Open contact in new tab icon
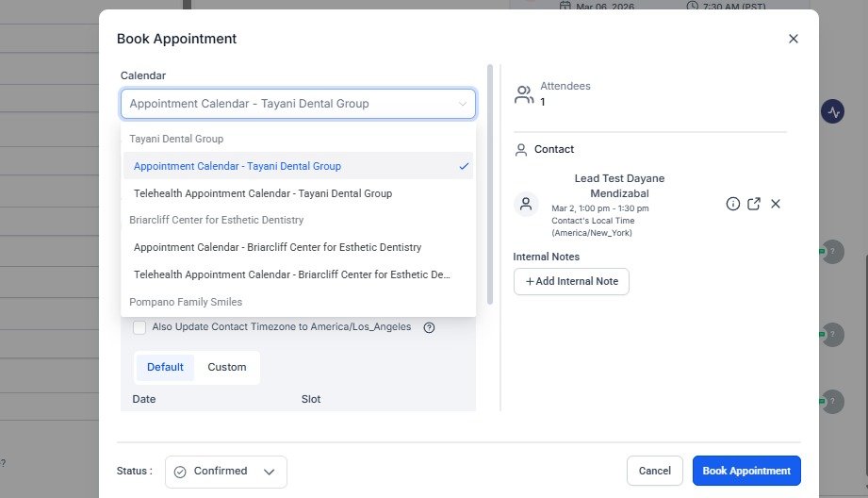Image resolution: width=868 pixels, height=498 pixels. point(754,204)
